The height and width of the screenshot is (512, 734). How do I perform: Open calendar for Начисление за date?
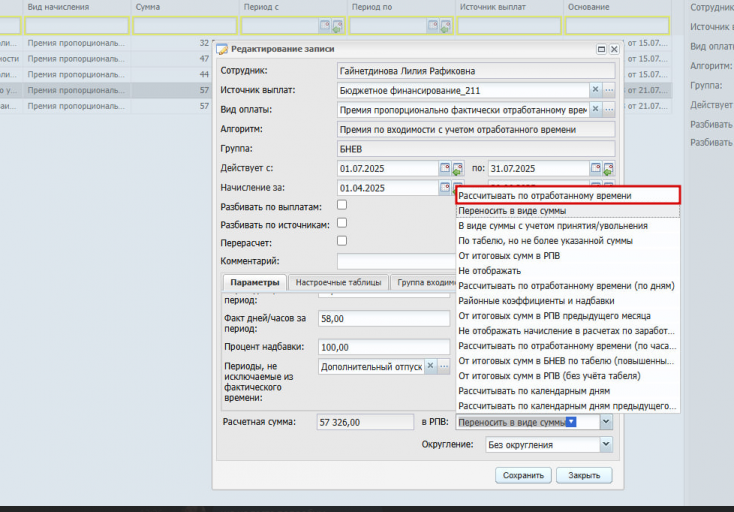click(x=445, y=188)
